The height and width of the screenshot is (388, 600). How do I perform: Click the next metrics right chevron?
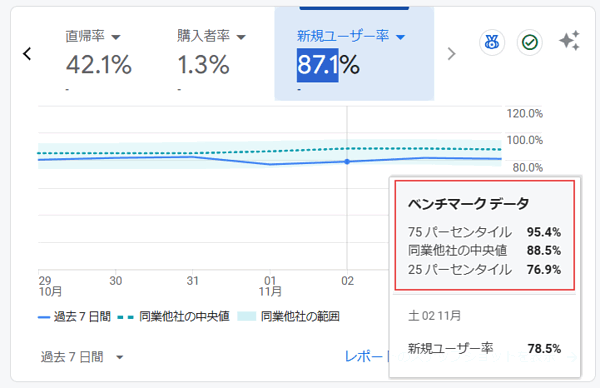pos(452,54)
